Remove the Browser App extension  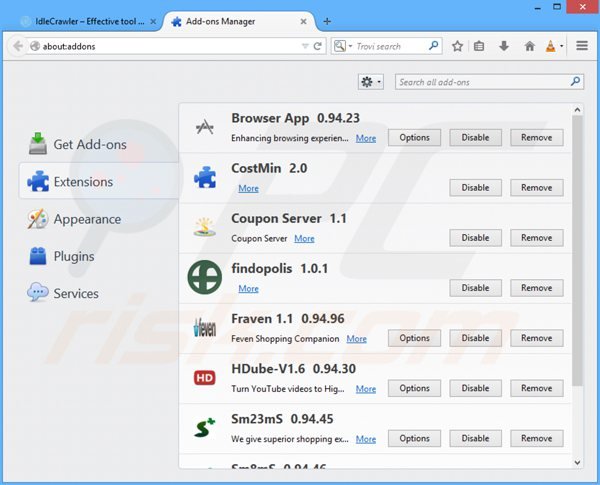pyautogui.click(x=536, y=137)
